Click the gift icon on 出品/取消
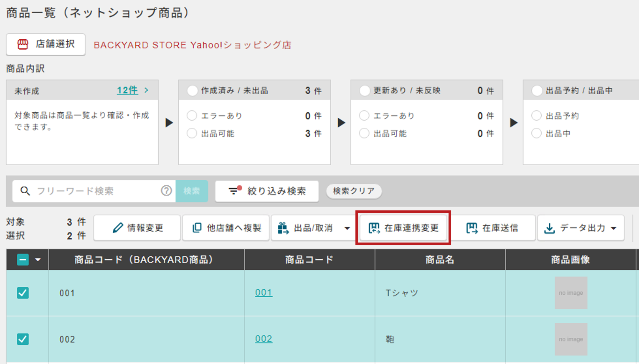Image resolution: width=639 pixels, height=364 pixels. tap(283, 228)
